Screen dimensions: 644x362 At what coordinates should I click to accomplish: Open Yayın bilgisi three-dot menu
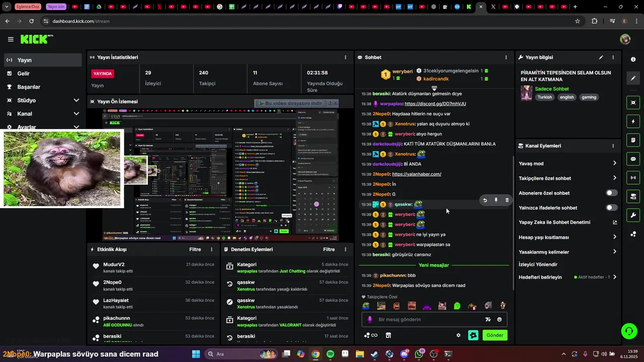coord(613,57)
